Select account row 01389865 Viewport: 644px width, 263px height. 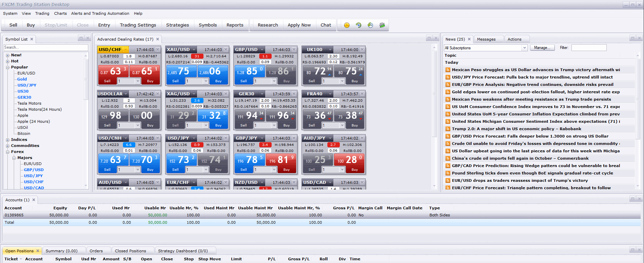[322, 215]
